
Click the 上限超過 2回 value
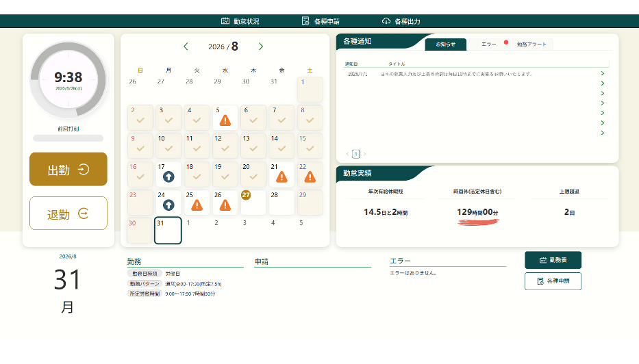pyautogui.click(x=569, y=212)
